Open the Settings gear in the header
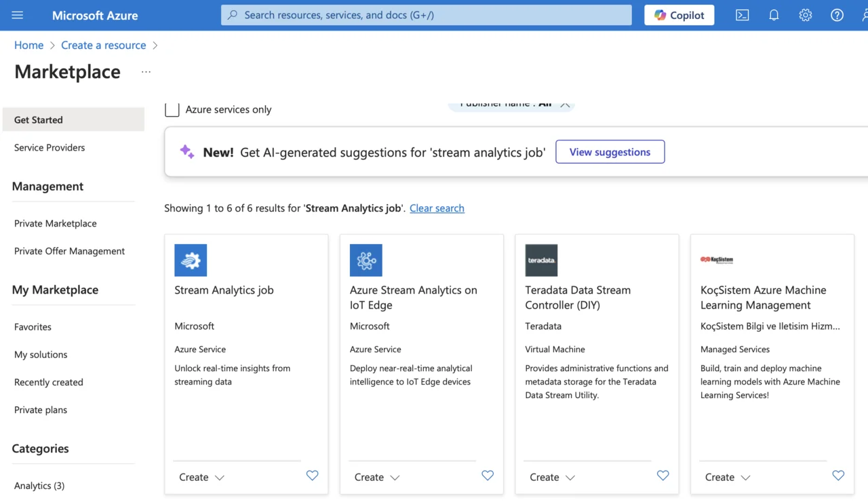 click(x=805, y=15)
